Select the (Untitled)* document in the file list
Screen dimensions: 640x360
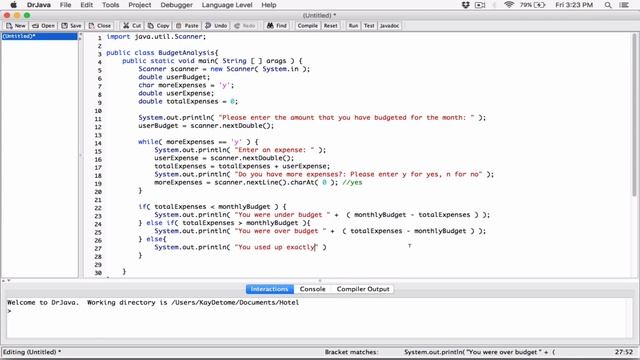click(x=39, y=36)
